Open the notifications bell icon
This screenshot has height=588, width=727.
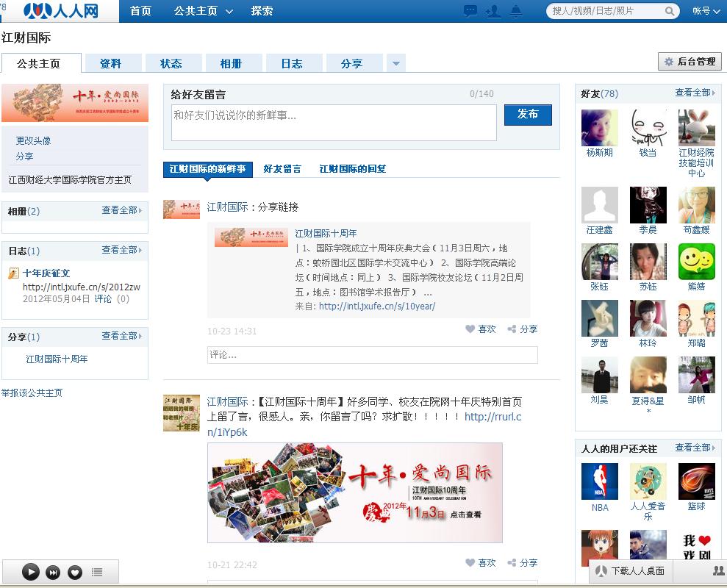[516, 11]
